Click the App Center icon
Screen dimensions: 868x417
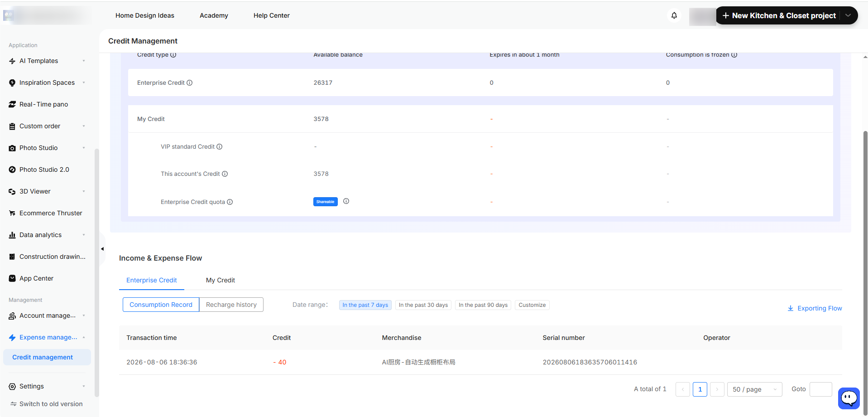pyautogui.click(x=12, y=279)
